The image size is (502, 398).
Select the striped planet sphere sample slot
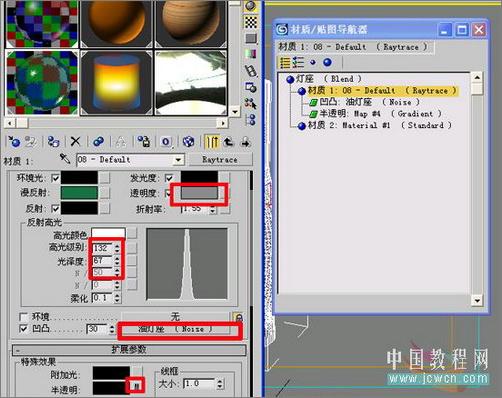[191, 23]
